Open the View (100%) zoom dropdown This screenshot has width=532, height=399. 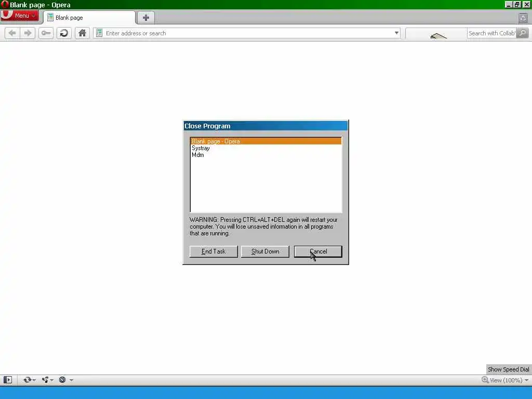pos(509,380)
